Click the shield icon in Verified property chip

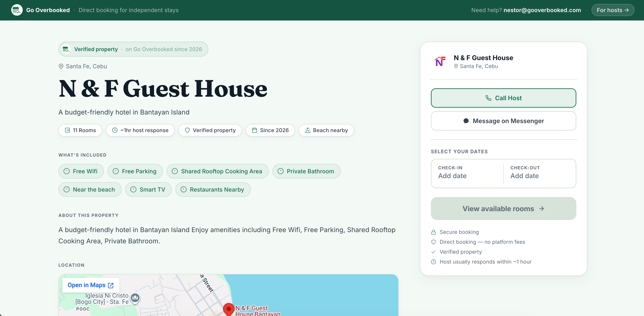[x=187, y=130]
